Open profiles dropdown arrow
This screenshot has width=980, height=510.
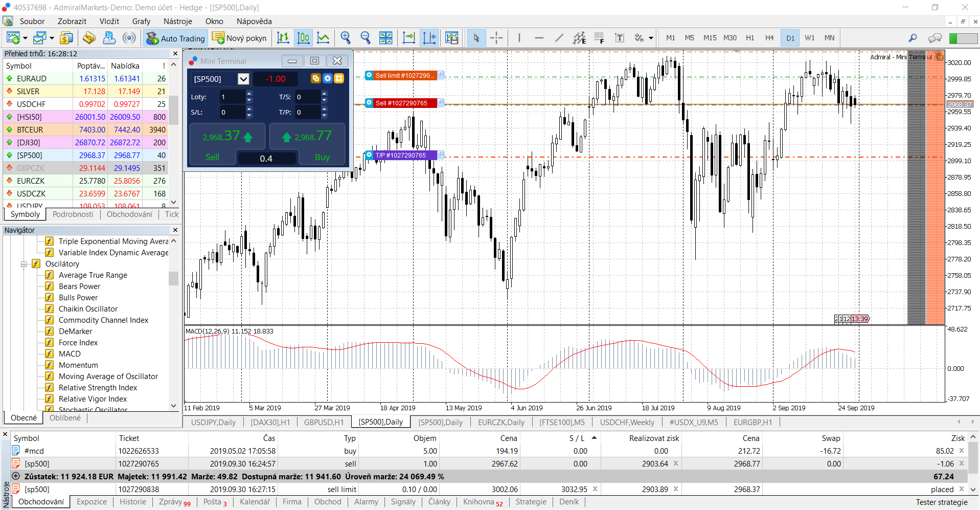pos(52,38)
